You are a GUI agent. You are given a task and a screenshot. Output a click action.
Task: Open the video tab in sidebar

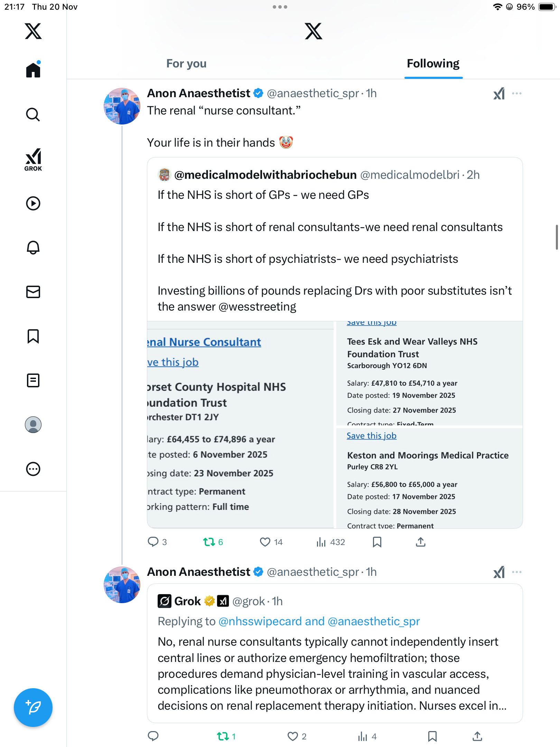[33, 203]
